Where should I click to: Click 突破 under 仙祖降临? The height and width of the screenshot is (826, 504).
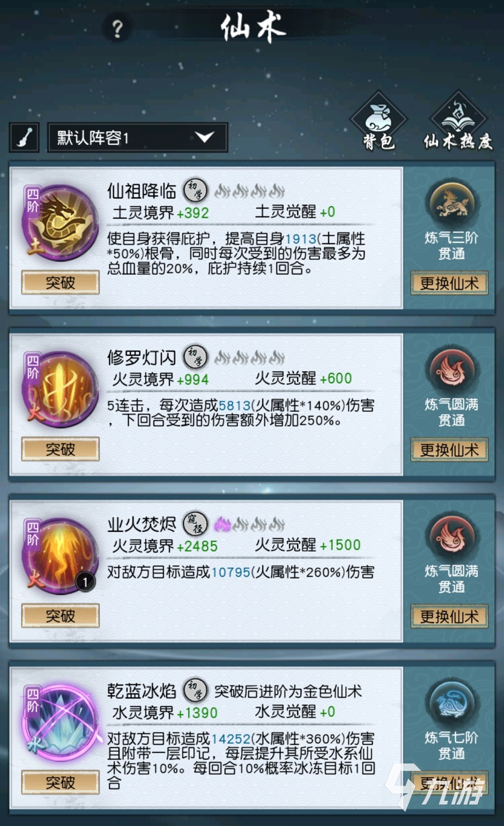tap(60, 283)
